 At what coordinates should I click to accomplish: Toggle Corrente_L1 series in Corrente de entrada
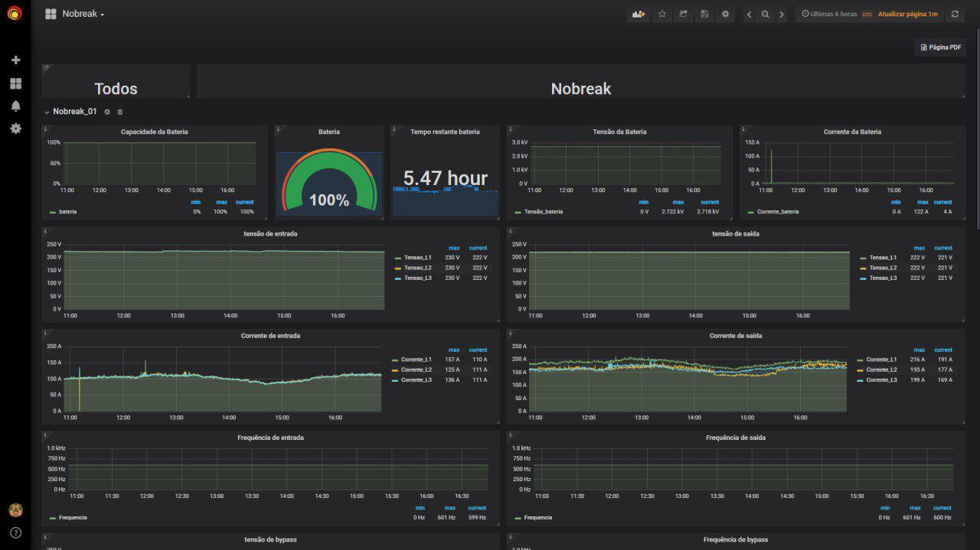(416, 360)
